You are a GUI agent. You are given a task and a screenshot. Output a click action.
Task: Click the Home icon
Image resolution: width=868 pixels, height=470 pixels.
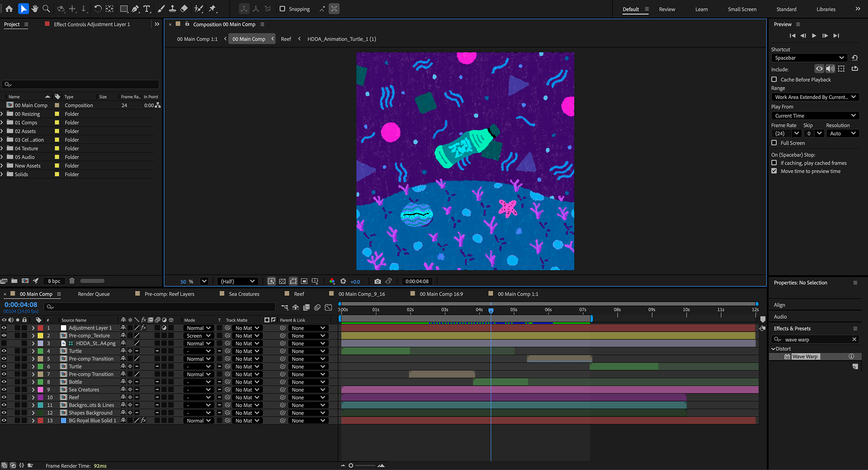(x=9, y=9)
